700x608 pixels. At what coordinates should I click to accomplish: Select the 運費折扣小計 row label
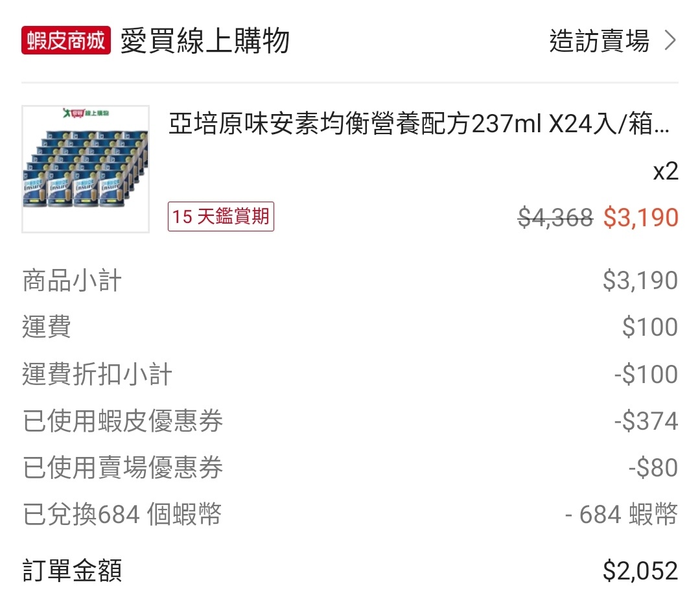(x=97, y=375)
